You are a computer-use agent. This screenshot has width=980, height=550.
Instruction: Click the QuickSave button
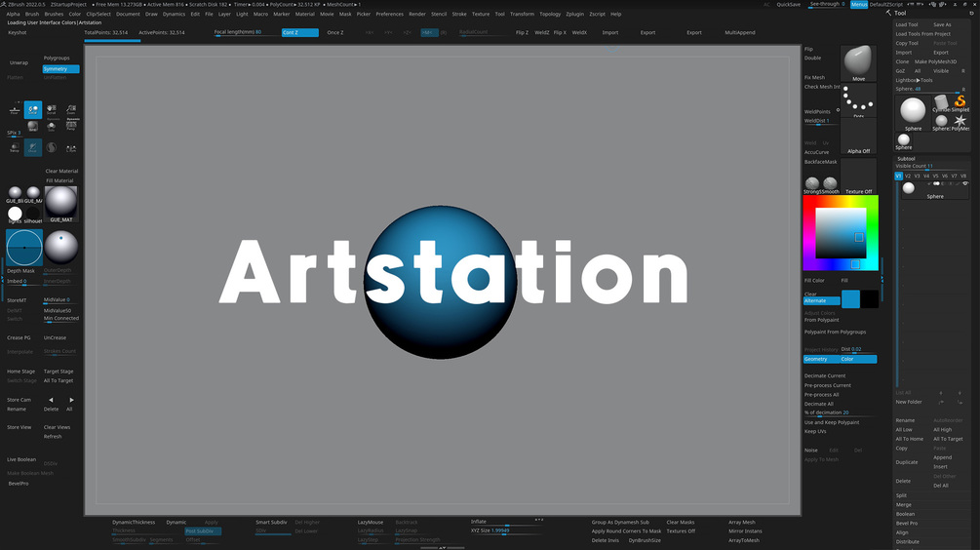pyautogui.click(x=788, y=4)
